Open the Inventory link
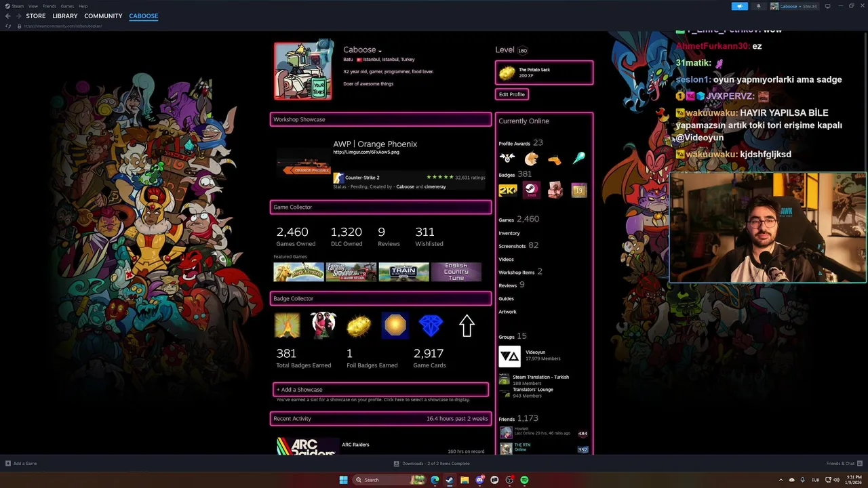 (x=509, y=233)
